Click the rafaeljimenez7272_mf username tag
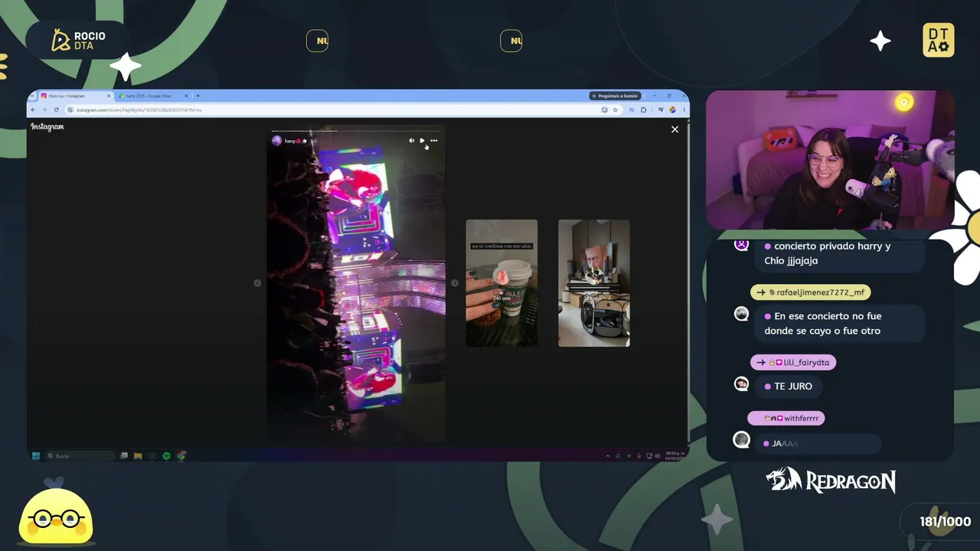980x551 pixels. point(810,292)
